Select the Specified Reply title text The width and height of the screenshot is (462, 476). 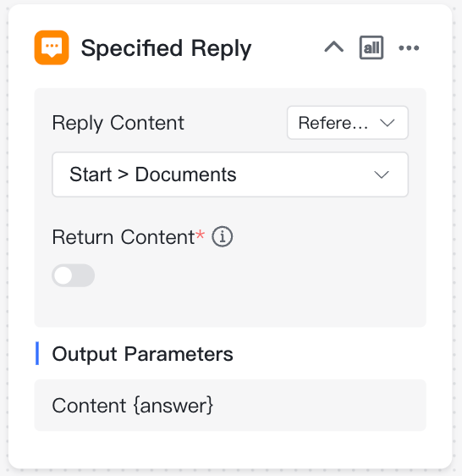point(166,48)
